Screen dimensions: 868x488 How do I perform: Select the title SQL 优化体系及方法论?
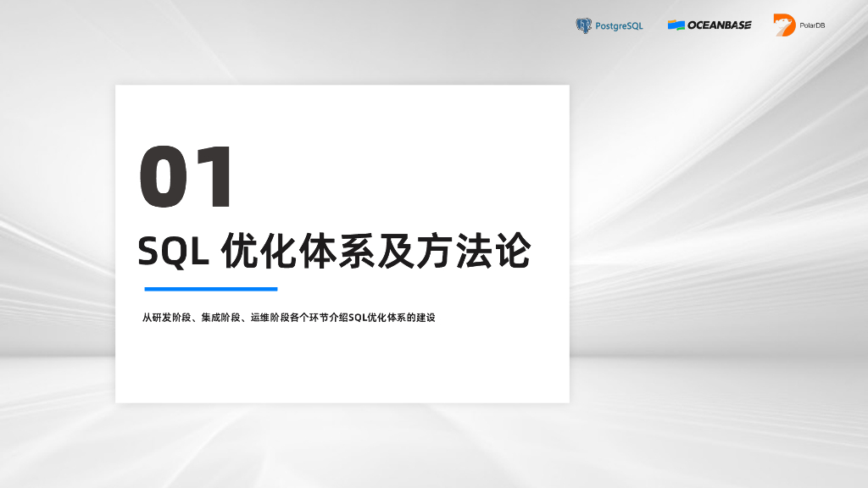pos(334,251)
